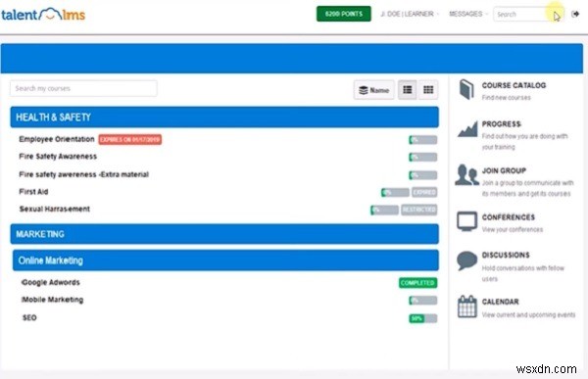Click the logout icon in header
The height and width of the screenshot is (379, 588).
pyautogui.click(x=575, y=14)
